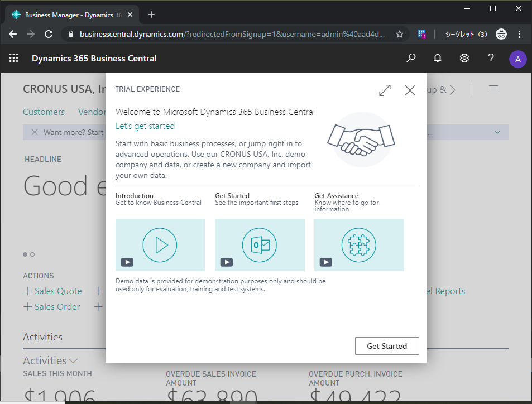The height and width of the screenshot is (404, 532).
Task: Click the Get Started button
Action: (387, 346)
